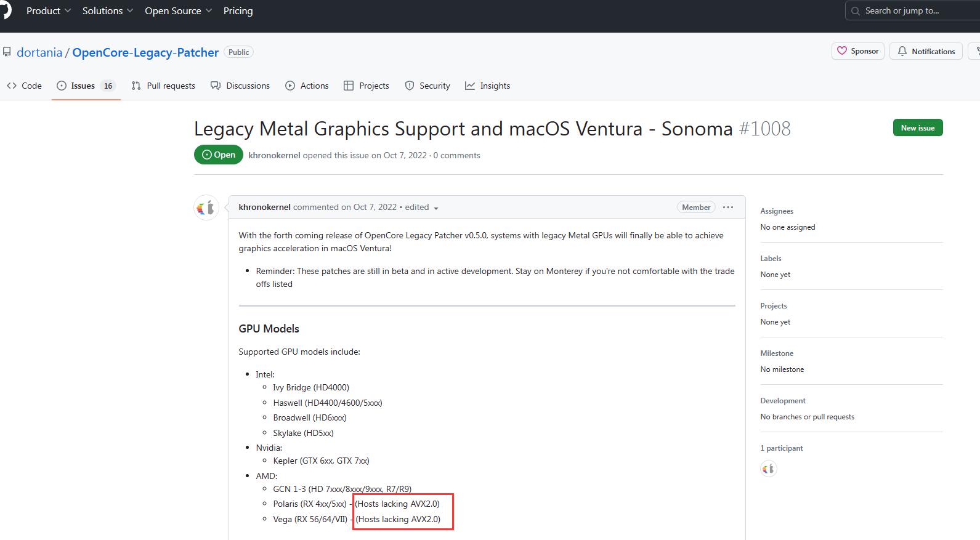This screenshot has height=540, width=980.
Task: Switch to the Issues tab
Action: pyautogui.click(x=86, y=86)
